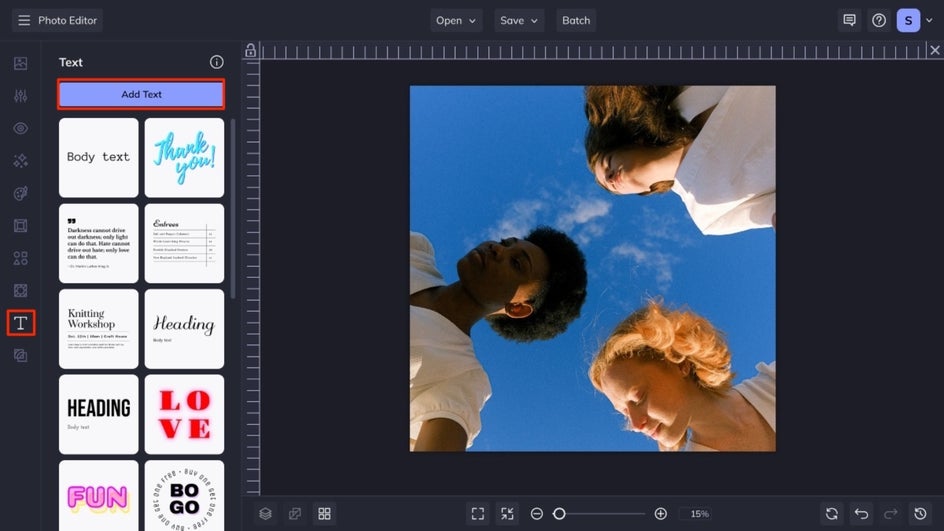Open the Artsy palette tool
This screenshot has width=944, height=531.
coord(20,193)
